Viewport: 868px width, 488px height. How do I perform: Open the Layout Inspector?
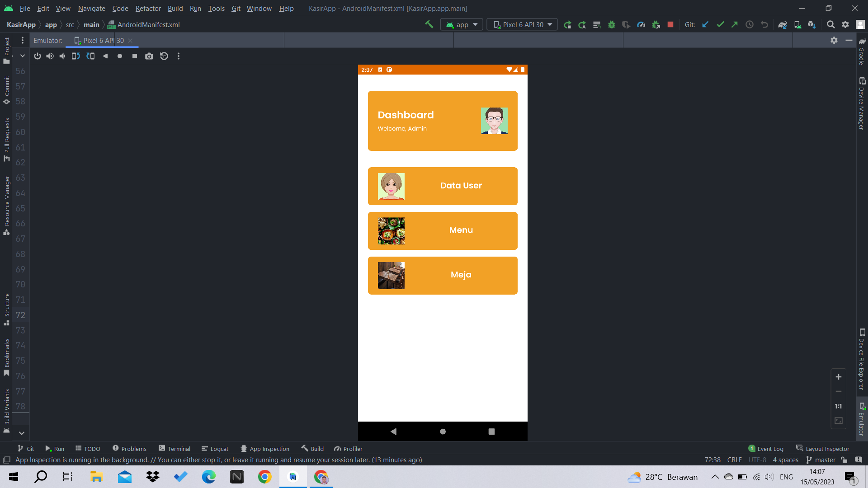coord(827,448)
